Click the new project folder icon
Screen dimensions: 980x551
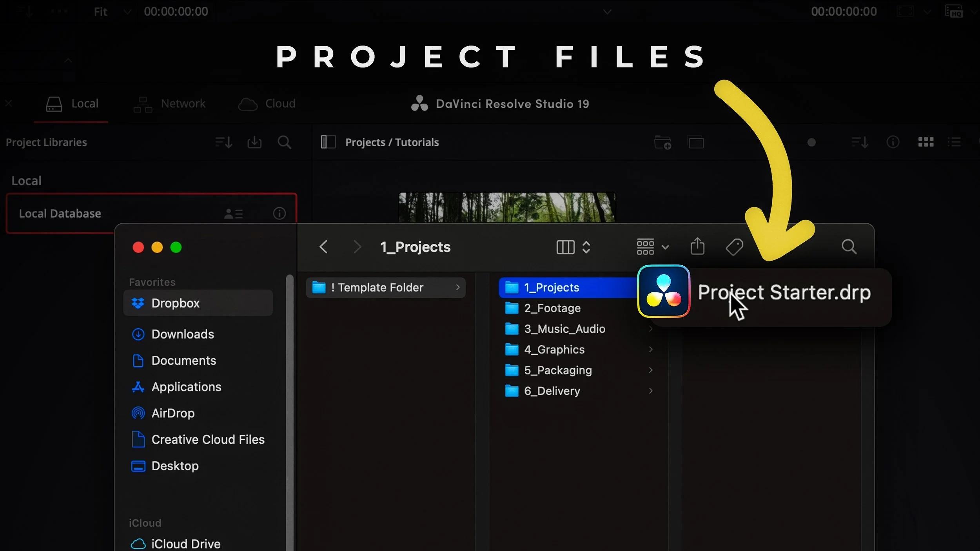coord(662,142)
